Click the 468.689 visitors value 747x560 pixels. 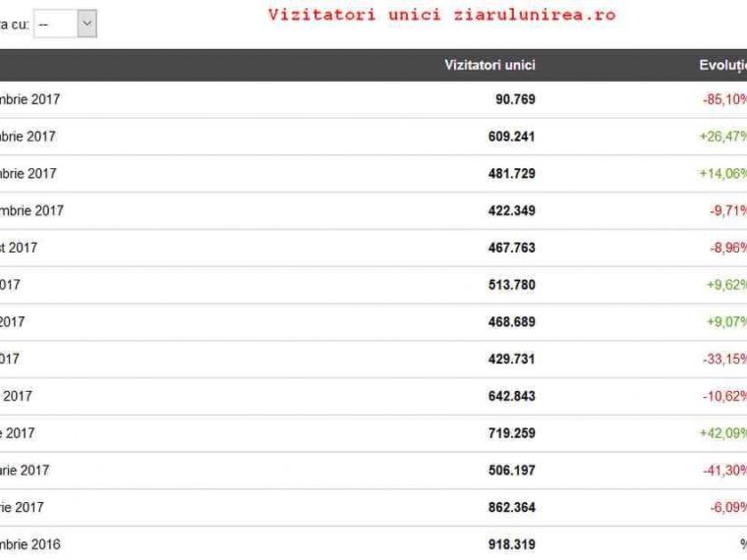click(512, 322)
